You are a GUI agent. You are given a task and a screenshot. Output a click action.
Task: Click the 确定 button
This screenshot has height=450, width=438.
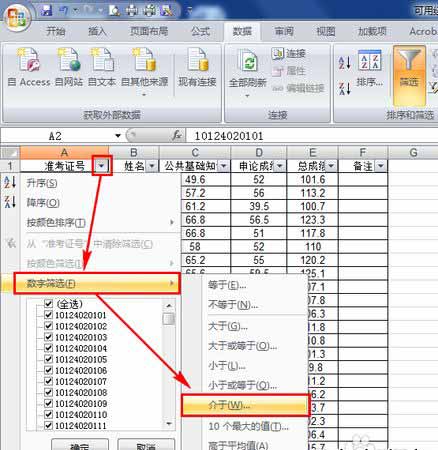80,445
